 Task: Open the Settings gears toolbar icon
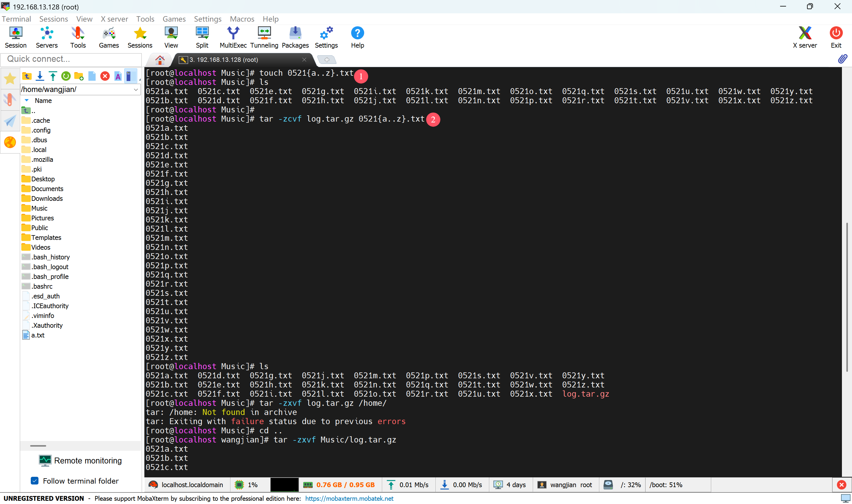(x=326, y=37)
